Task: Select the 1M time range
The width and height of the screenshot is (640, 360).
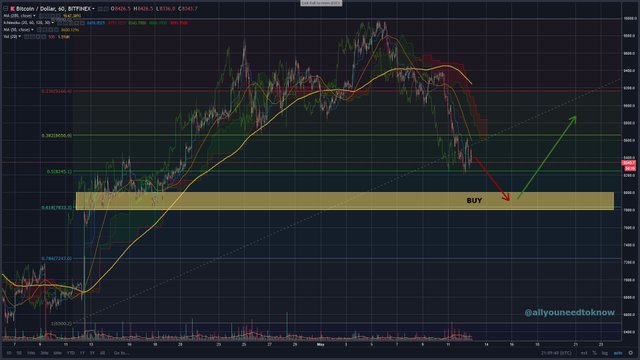Action: pos(31,353)
